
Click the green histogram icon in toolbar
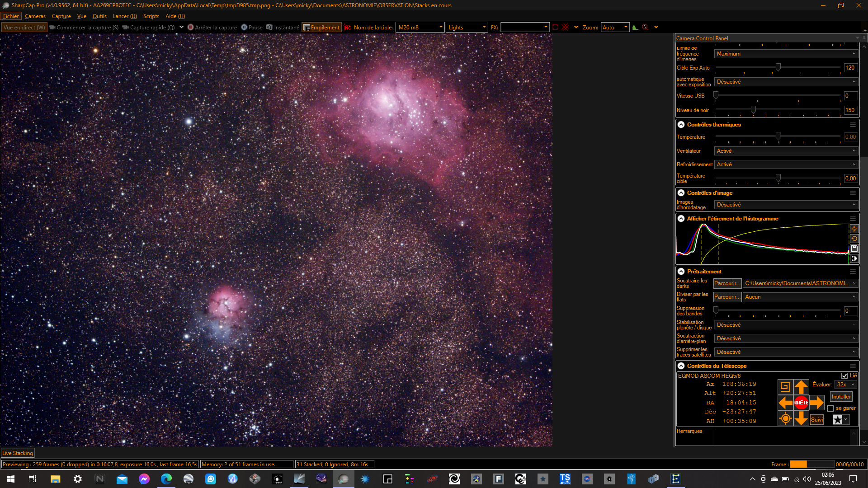click(x=635, y=28)
